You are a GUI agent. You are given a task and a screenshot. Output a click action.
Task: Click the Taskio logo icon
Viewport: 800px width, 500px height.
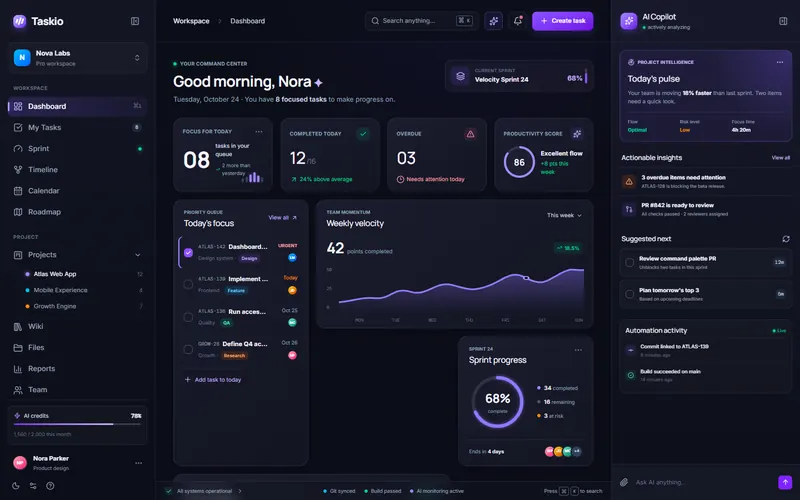[19, 21]
